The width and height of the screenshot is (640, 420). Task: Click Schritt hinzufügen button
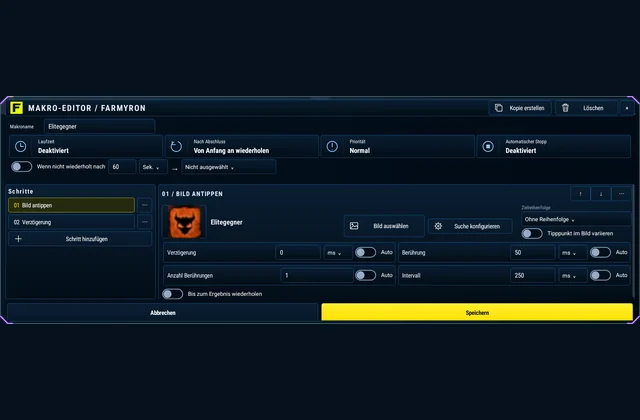point(80,239)
